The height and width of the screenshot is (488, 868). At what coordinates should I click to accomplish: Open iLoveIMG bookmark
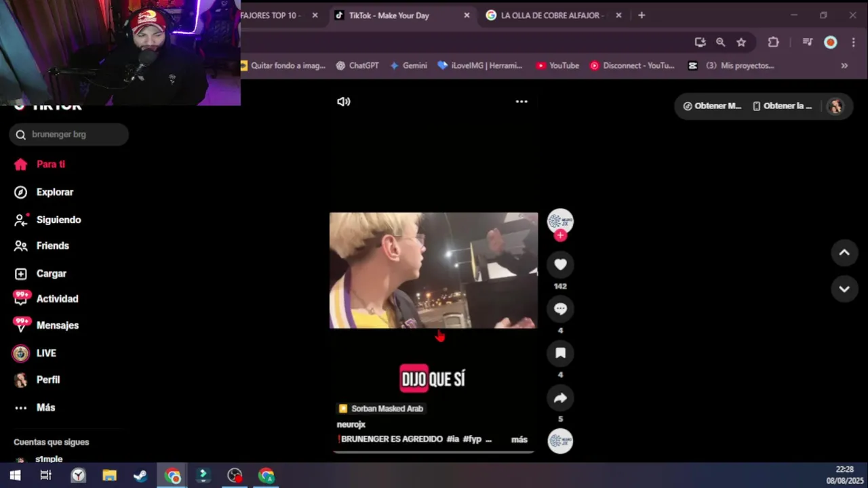480,66
